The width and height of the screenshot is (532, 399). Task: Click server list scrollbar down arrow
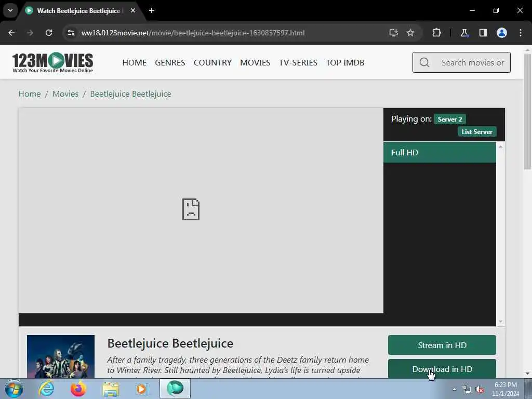point(500,322)
